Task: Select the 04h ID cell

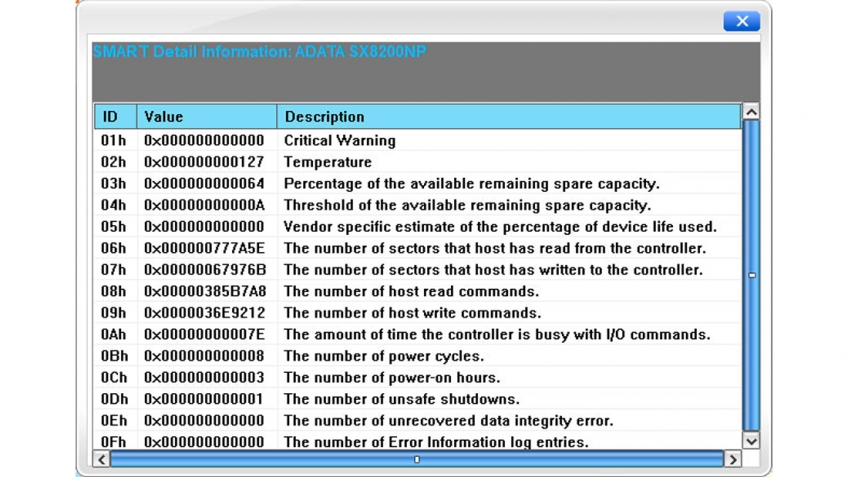Action: click(114, 206)
